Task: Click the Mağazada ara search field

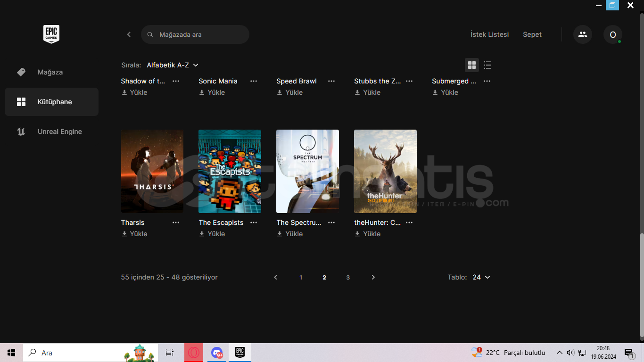Action: [195, 34]
